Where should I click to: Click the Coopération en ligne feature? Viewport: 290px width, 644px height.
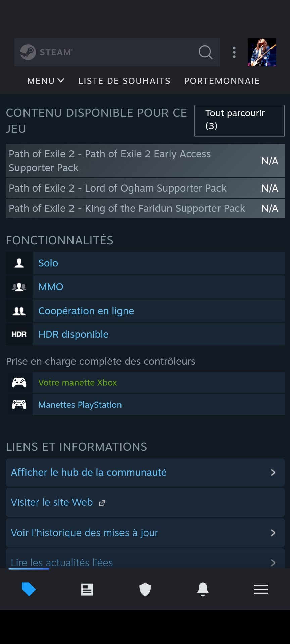coord(86,311)
